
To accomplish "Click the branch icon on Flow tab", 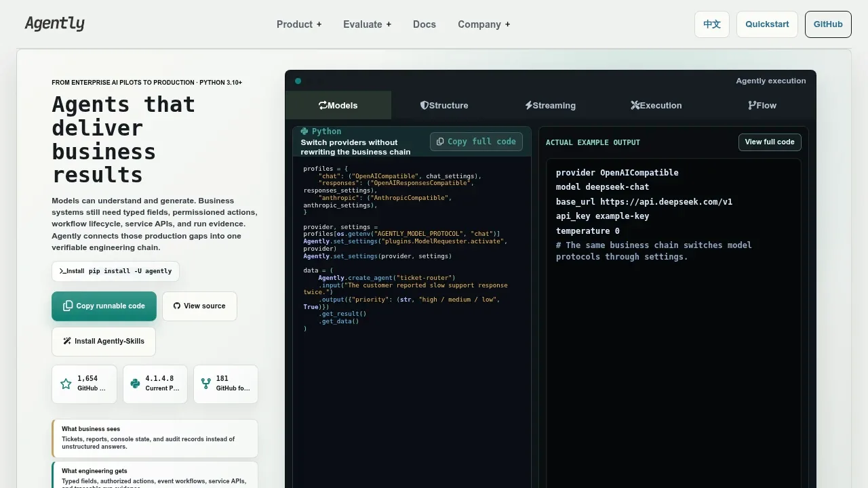I will (x=752, y=105).
